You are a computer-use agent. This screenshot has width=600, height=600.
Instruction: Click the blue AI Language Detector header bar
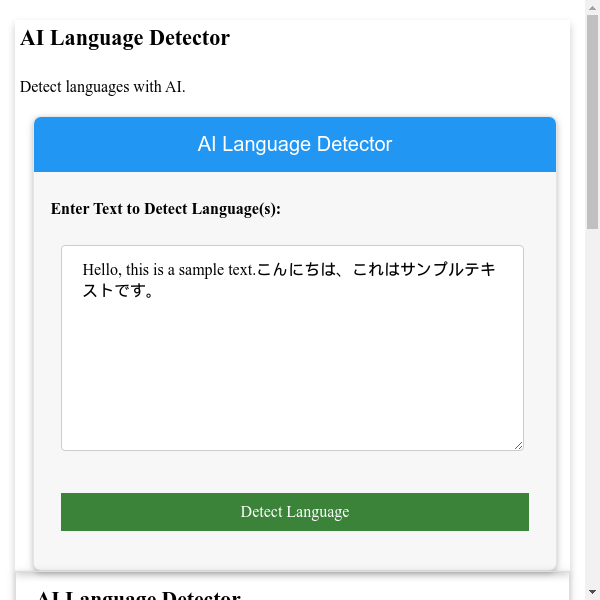[x=294, y=145]
